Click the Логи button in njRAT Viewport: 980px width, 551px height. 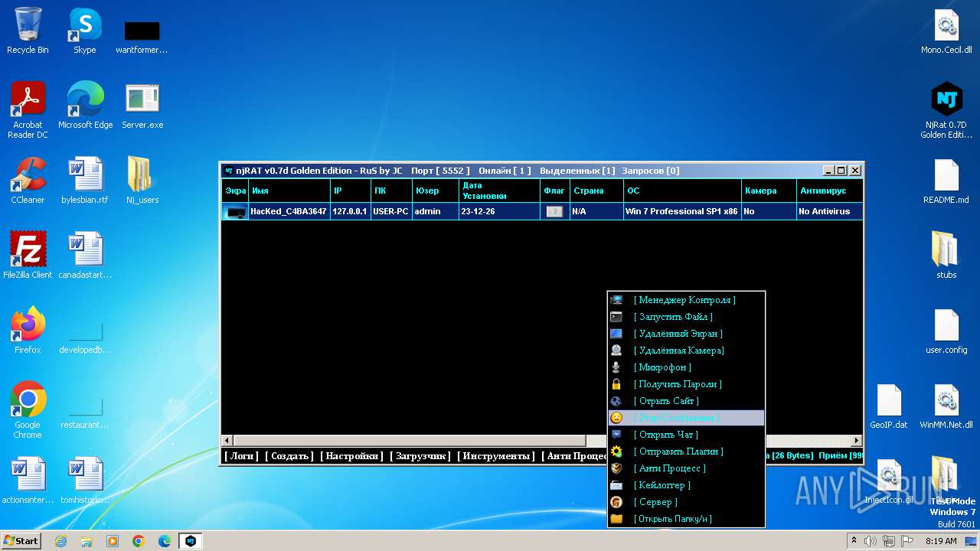[241, 456]
